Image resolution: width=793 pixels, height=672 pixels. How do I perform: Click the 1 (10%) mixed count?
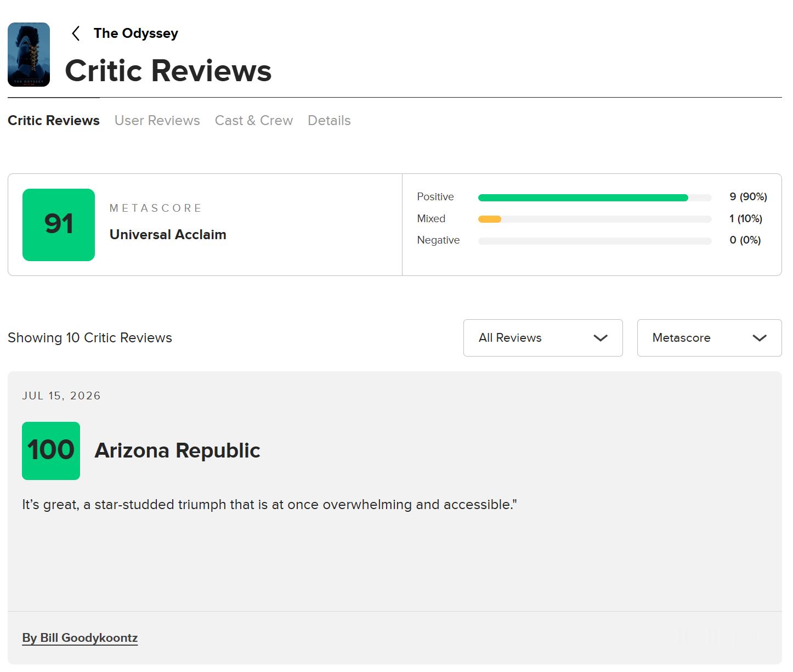[x=746, y=219]
